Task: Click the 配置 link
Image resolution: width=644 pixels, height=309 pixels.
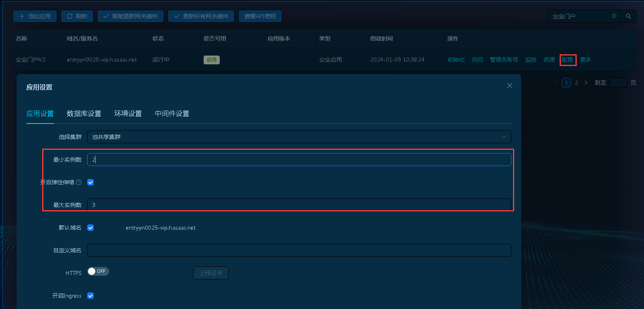Action: click(567, 60)
